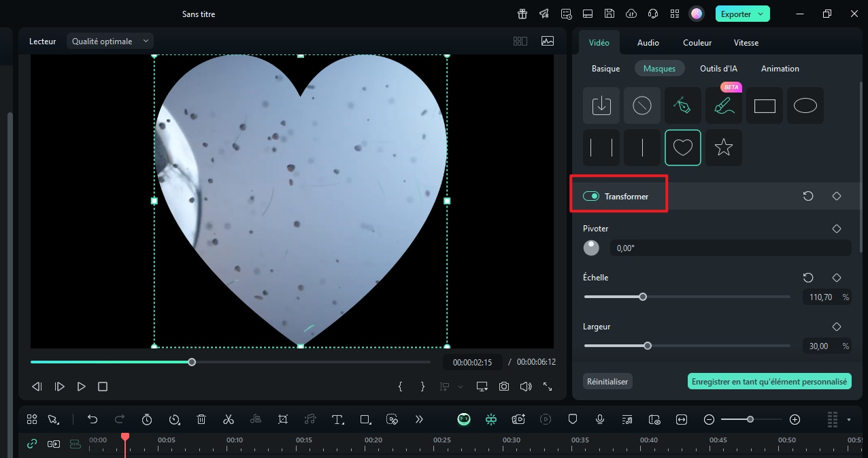Toggle the auto ripple icon on timeline
Viewport: 868px width, 458px height.
(x=54, y=444)
